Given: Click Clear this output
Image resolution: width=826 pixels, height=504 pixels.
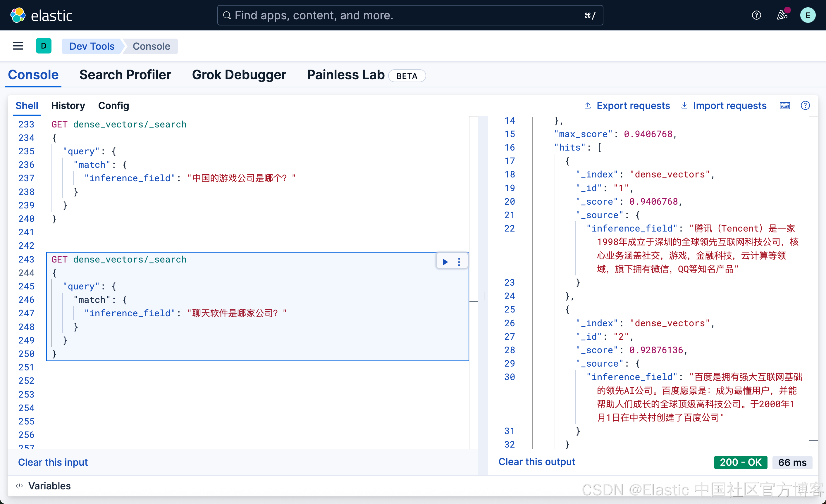Looking at the screenshot, I should [x=536, y=462].
